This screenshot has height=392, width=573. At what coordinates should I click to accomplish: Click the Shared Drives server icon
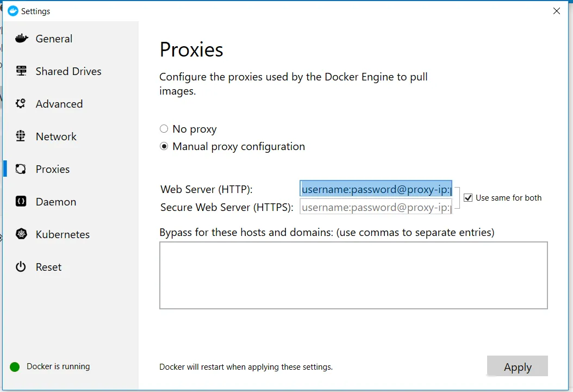point(21,71)
